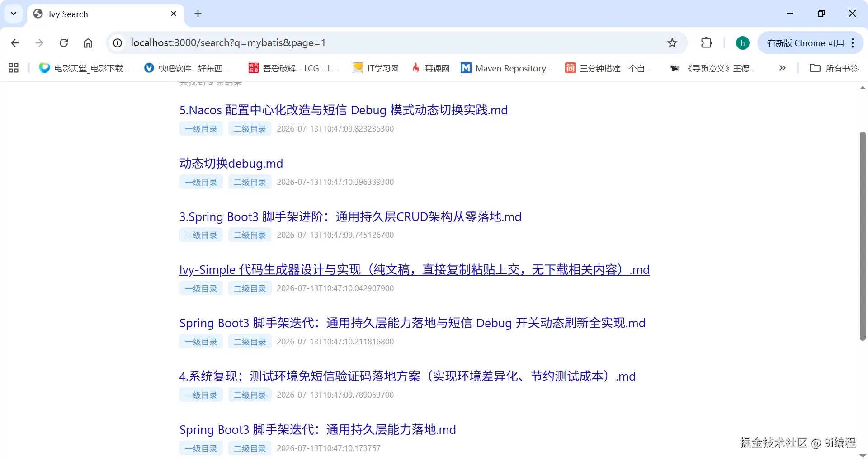Viewport: 868px width, 461px height.
Task: Click 一级目录 tag under 4.系统复现 result
Action: [201, 395]
